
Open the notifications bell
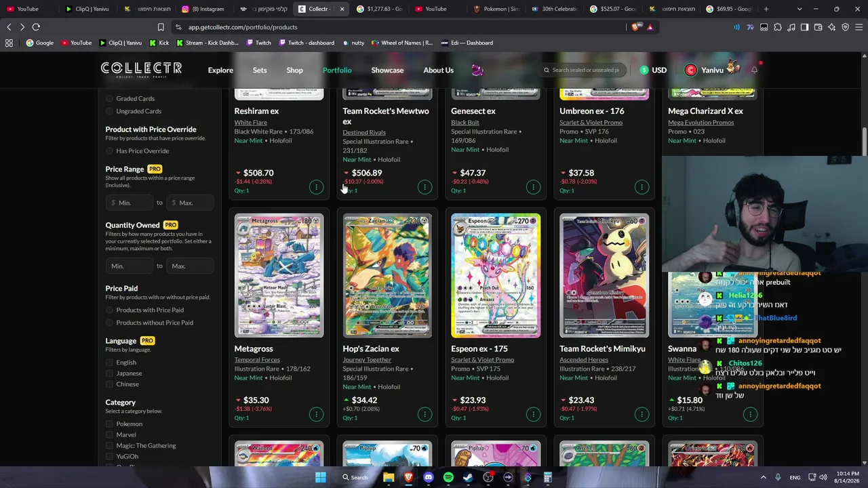754,70
